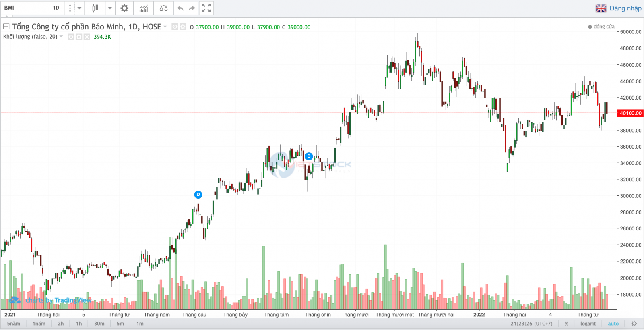Toggle eye icon for Khối lượng indicator
Screen dimensions: 644x330
coord(71,37)
